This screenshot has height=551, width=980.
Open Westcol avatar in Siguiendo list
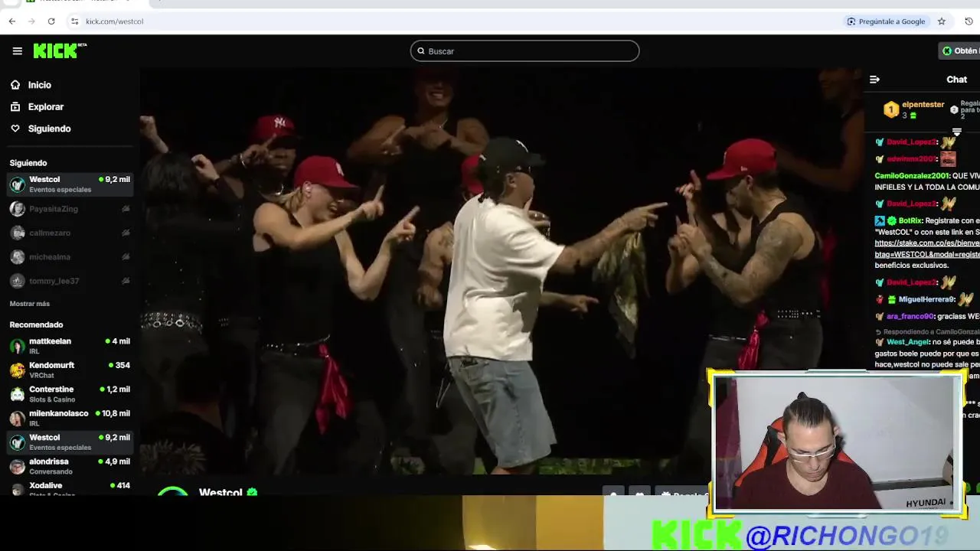[17, 184]
